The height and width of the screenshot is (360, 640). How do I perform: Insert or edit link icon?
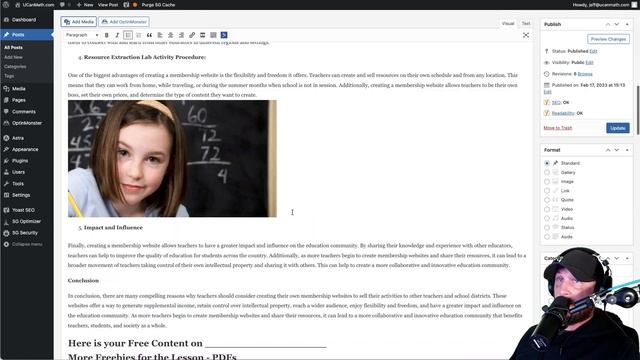[192, 35]
